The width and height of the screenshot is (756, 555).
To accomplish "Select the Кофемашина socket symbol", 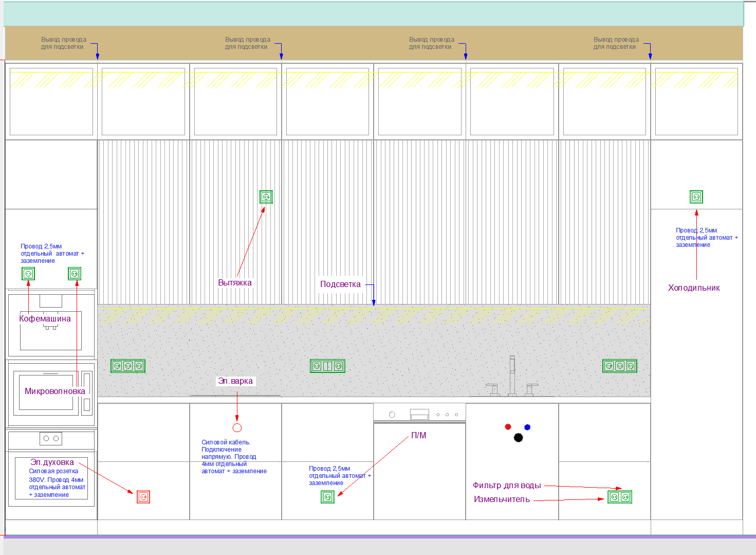I will tap(28, 274).
